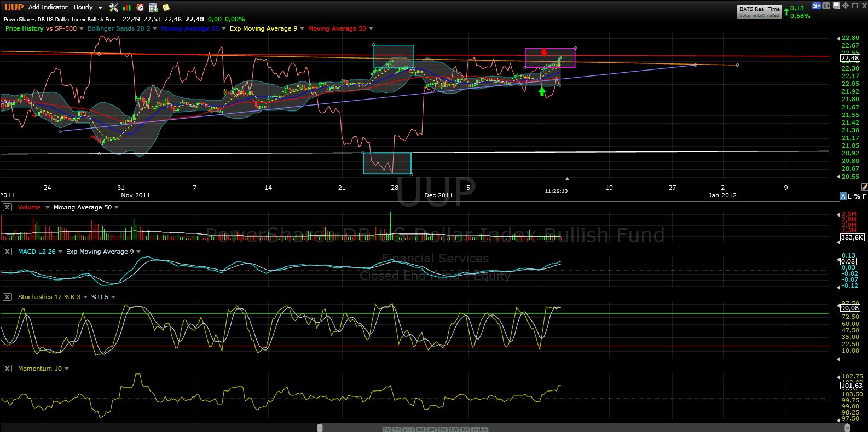
Task: Select the 5Y time range
Action: point(387,429)
